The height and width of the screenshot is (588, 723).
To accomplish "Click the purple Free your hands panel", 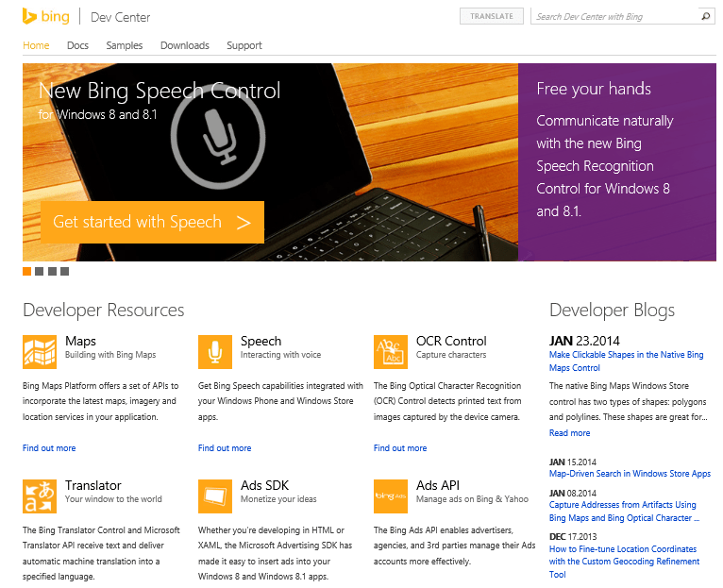I will coord(617,162).
